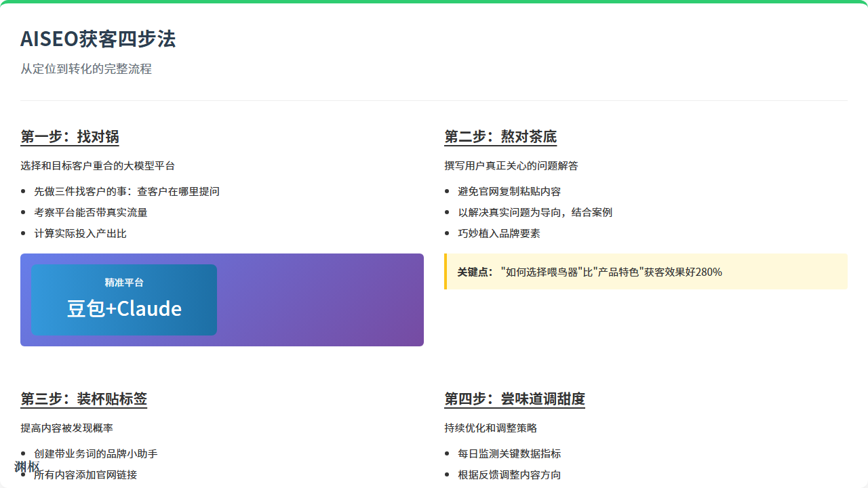Select the heading 第二步：熬对茶底
868x488 pixels.
coord(500,136)
